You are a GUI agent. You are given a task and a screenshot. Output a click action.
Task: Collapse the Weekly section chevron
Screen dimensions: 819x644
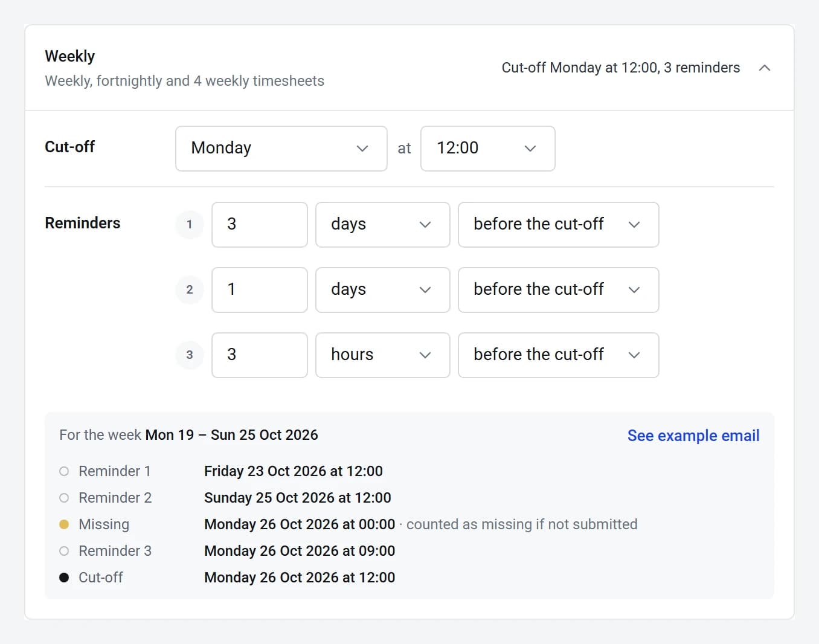[x=764, y=68]
